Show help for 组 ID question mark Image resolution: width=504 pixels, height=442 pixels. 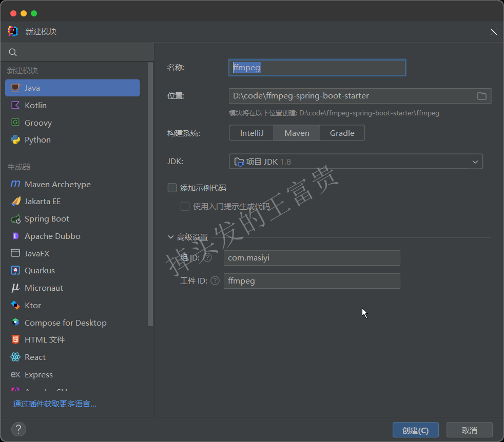tap(208, 257)
